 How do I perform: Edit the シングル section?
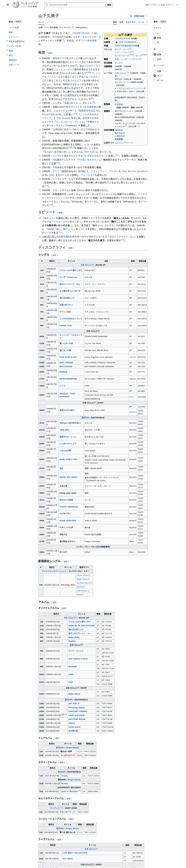[54, 255]
